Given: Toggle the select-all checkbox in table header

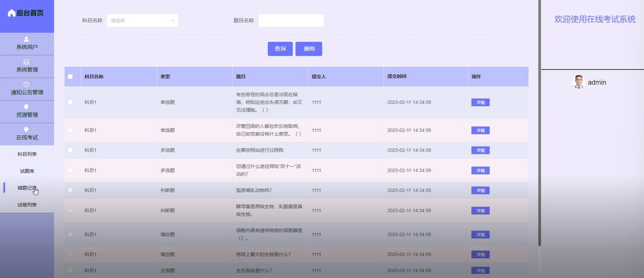Looking at the screenshot, I should (x=70, y=77).
